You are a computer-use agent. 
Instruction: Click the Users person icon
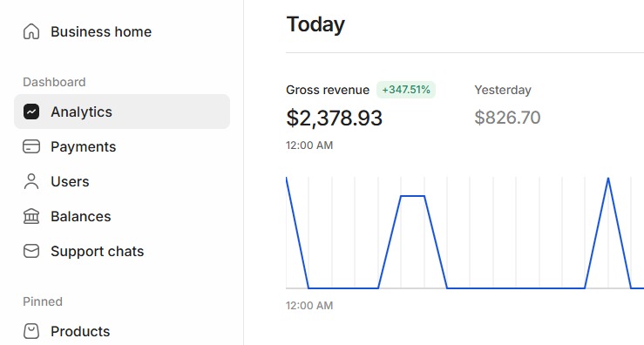pos(31,181)
